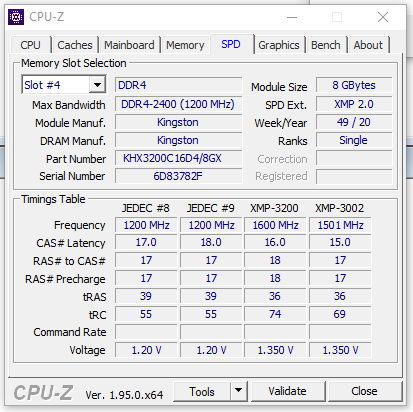Click the Ver. 1.95.0.x64 version text

pos(124,395)
